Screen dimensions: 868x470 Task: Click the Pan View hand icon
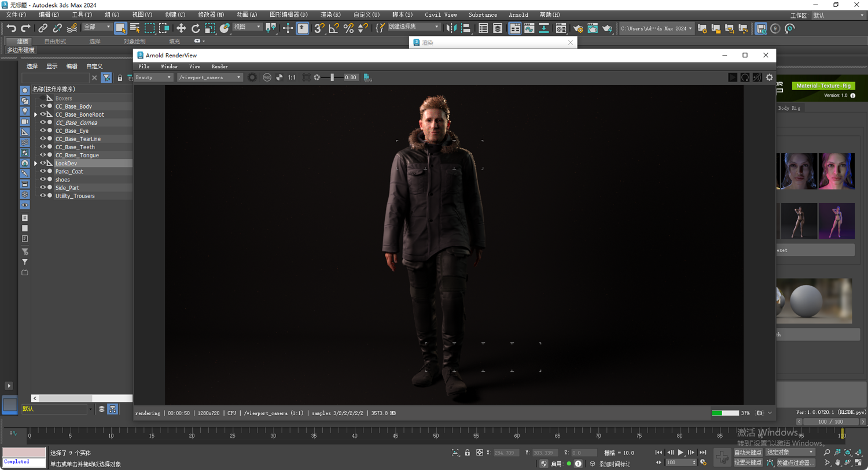click(837, 462)
